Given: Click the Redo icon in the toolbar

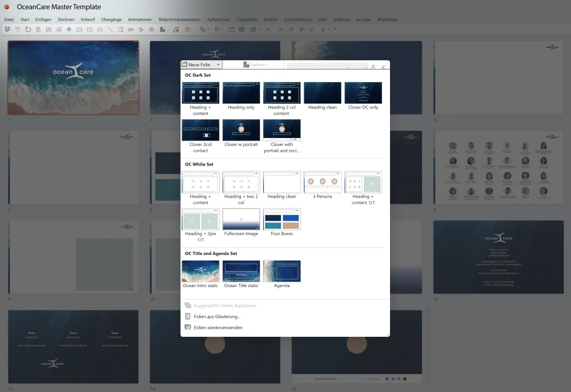Looking at the screenshot, I should click(x=28, y=29).
